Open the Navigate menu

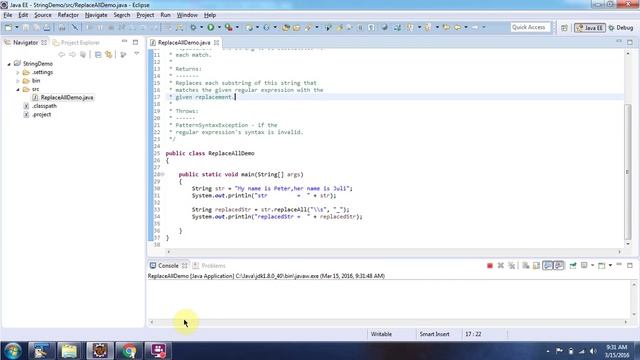(x=96, y=15)
